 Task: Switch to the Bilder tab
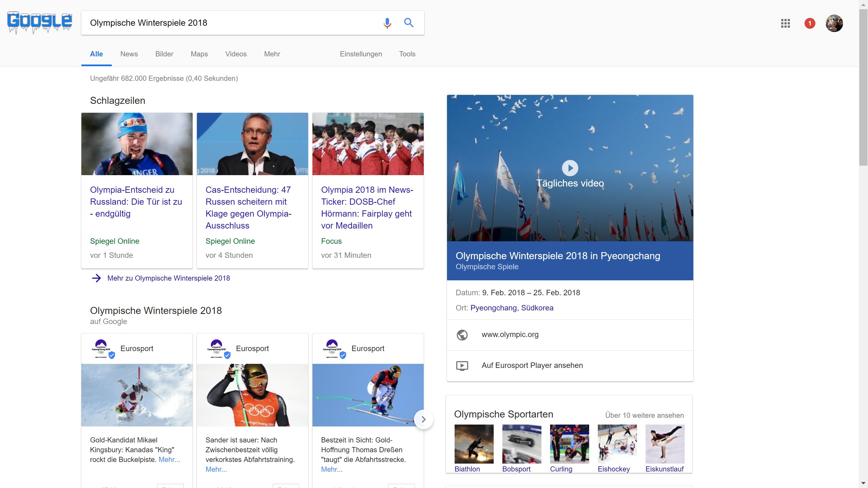tap(164, 54)
